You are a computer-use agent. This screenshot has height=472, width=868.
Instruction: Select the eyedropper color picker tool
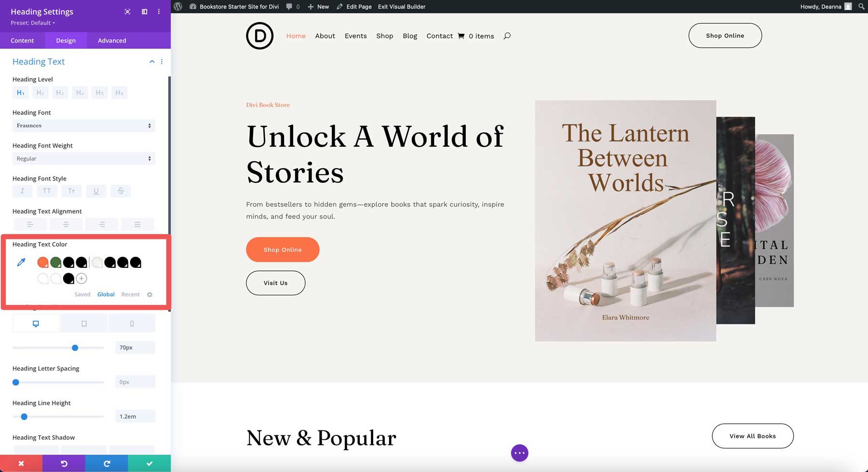21,262
